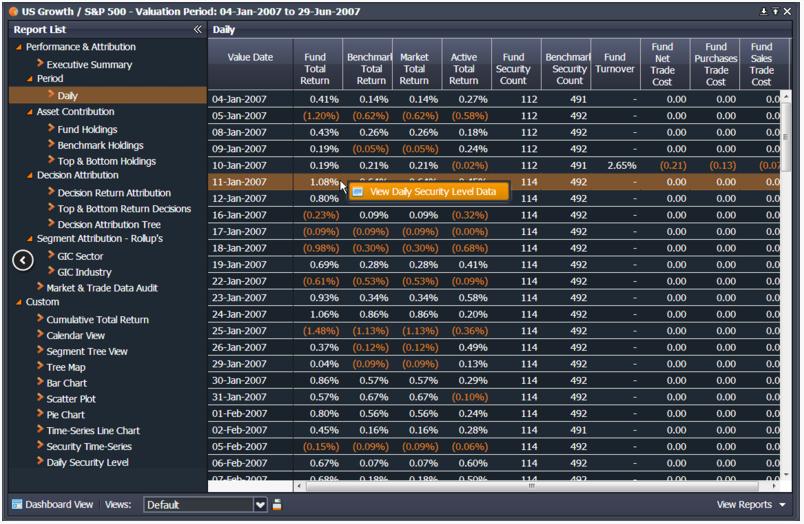This screenshot has width=804, height=524.
Task: Open the Views dropdown set to Default
Action: (260, 505)
